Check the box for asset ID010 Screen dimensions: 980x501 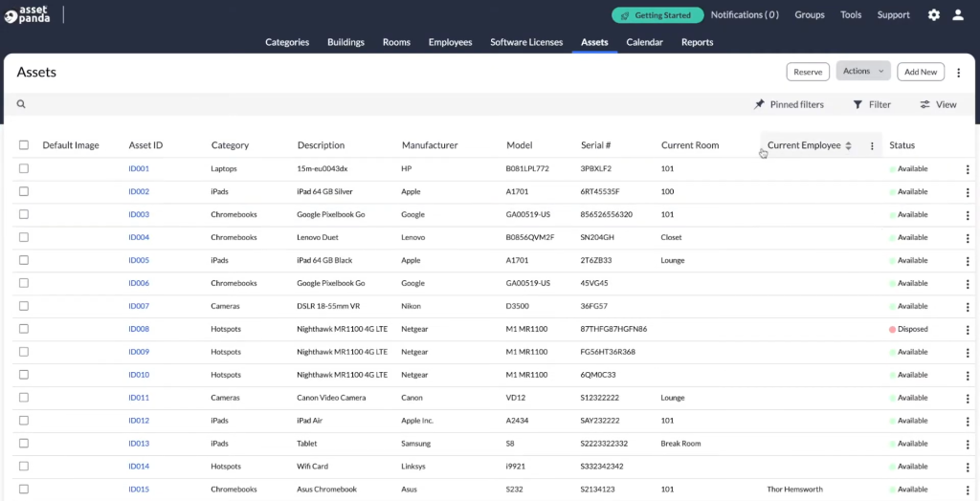click(x=24, y=375)
